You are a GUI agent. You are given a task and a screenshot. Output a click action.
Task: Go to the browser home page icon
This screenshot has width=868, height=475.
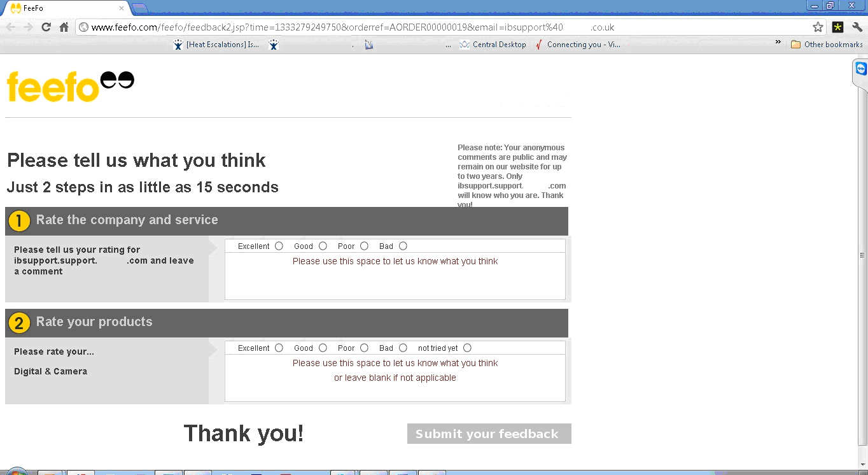64,27
